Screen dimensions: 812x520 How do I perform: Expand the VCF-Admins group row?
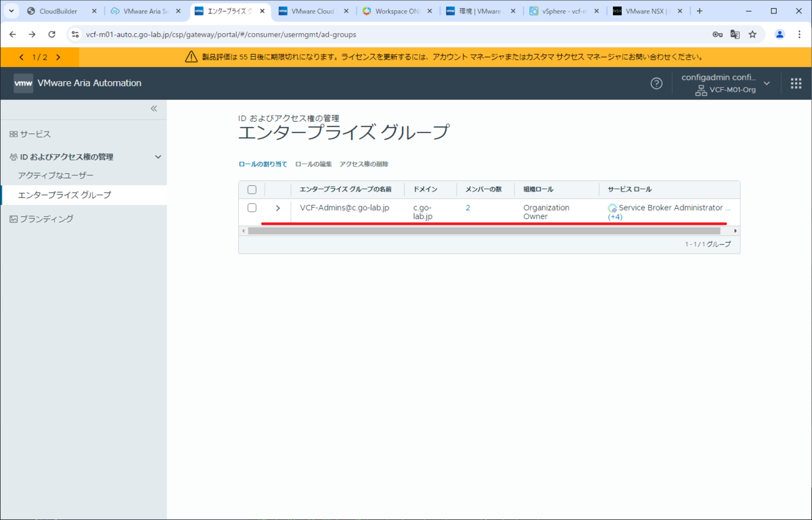click(x=277, y=208)
